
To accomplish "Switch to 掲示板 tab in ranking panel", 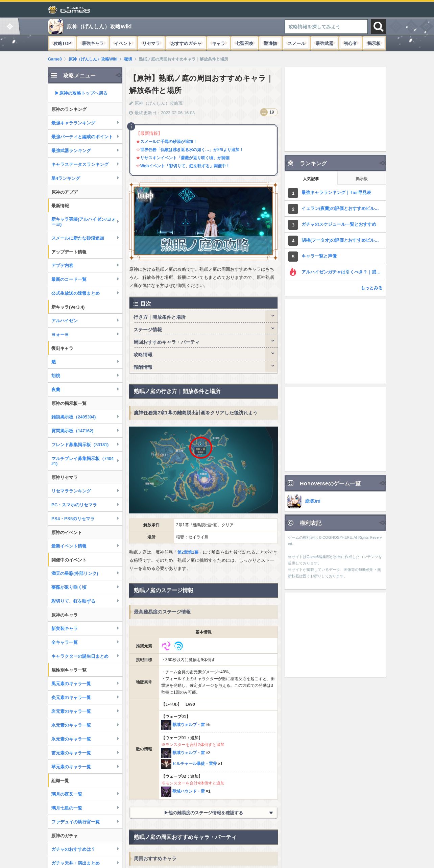I will [362, 178].
